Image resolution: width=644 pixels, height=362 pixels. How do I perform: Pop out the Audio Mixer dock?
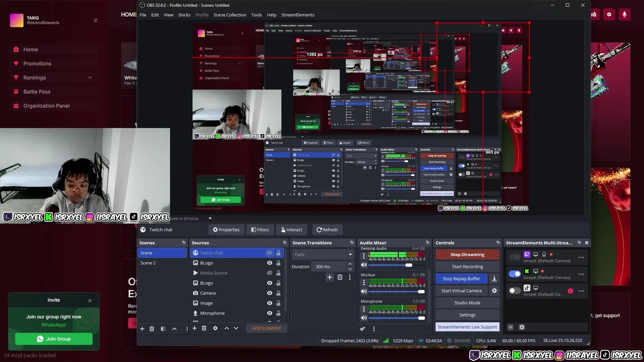(x=427, y=243)
